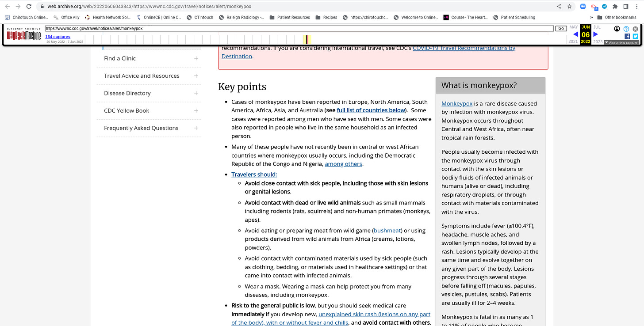The image size is (644, 326).
Task: Select the JUL month in Wayback calendar
Action: (597, 27)
